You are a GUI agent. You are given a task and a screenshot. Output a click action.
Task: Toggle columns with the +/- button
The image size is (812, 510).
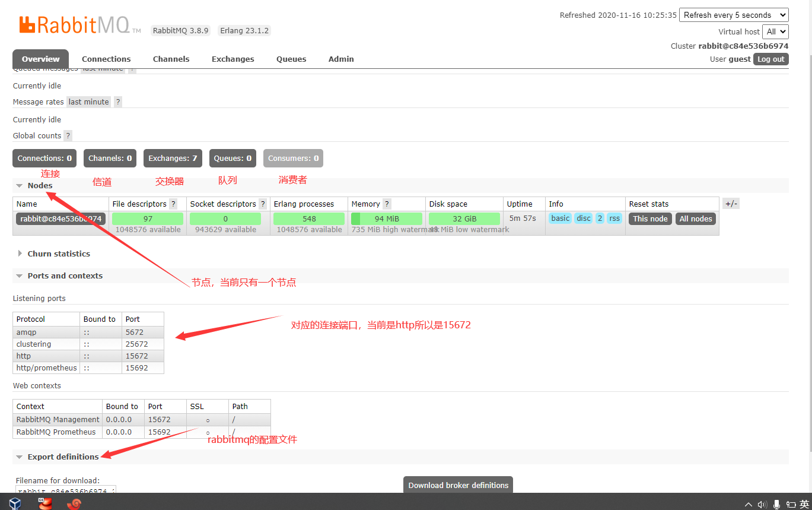[x=731, y=204]
